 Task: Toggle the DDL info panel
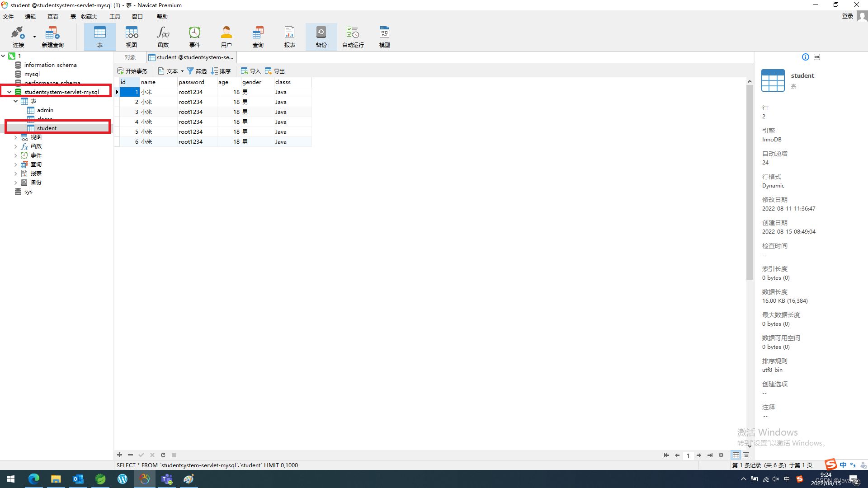(x=817, y=56)
